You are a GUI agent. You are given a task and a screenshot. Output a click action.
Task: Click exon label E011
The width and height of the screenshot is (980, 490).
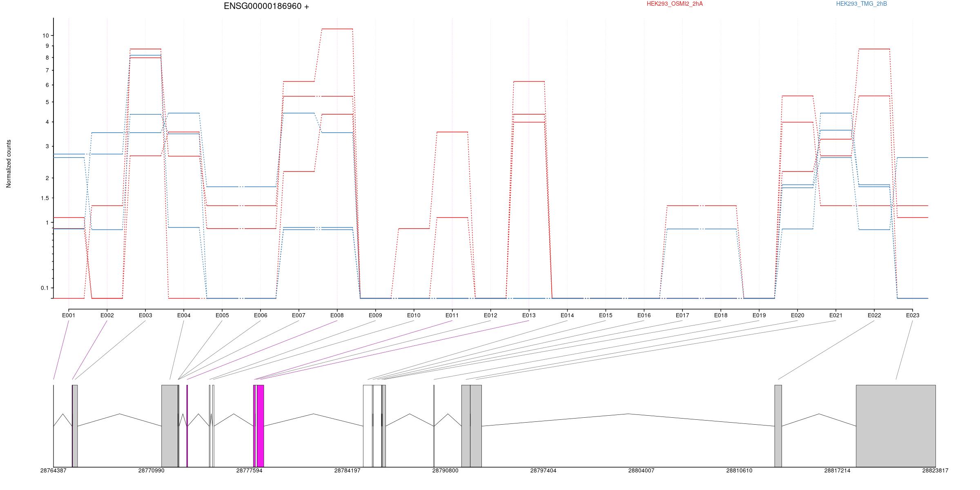point(452,315)
